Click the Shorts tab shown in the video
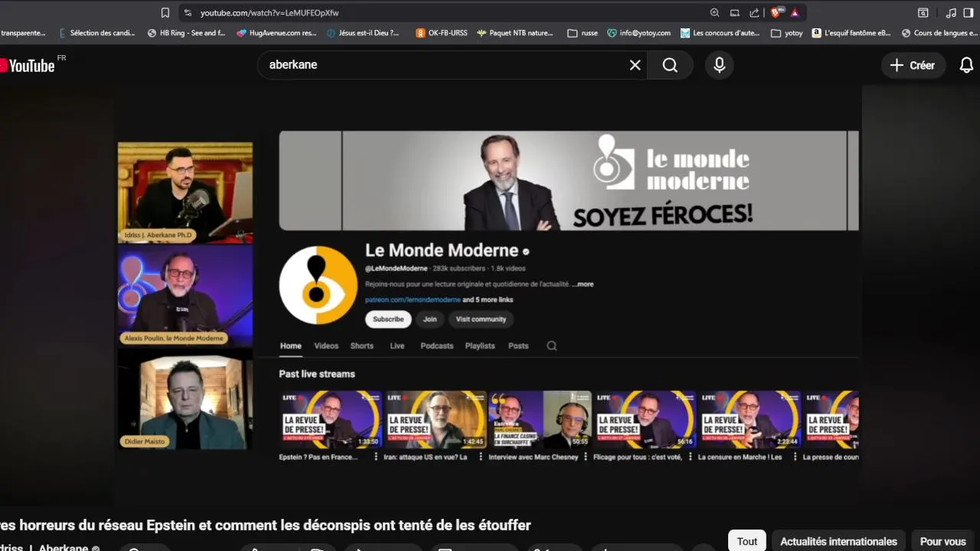The height and width of the screenshot is (551, 980). click(362, 346)
